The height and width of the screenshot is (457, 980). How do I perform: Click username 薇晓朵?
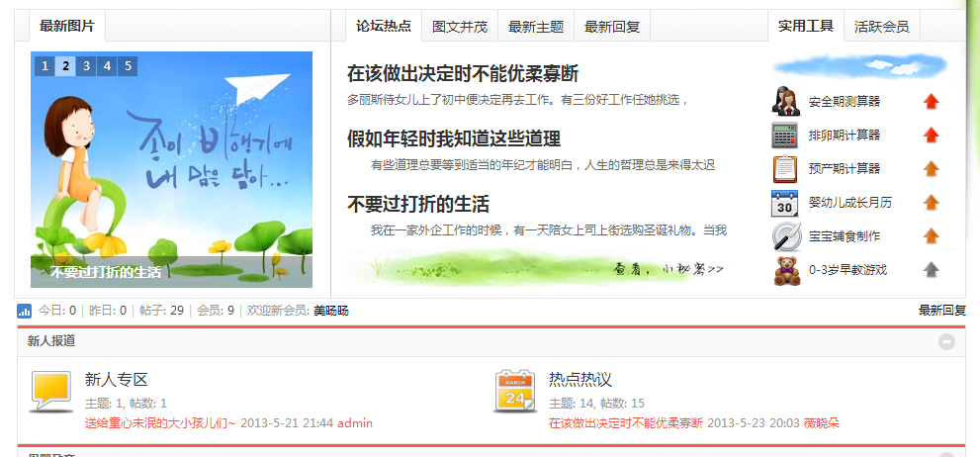[x=821, y=423]
